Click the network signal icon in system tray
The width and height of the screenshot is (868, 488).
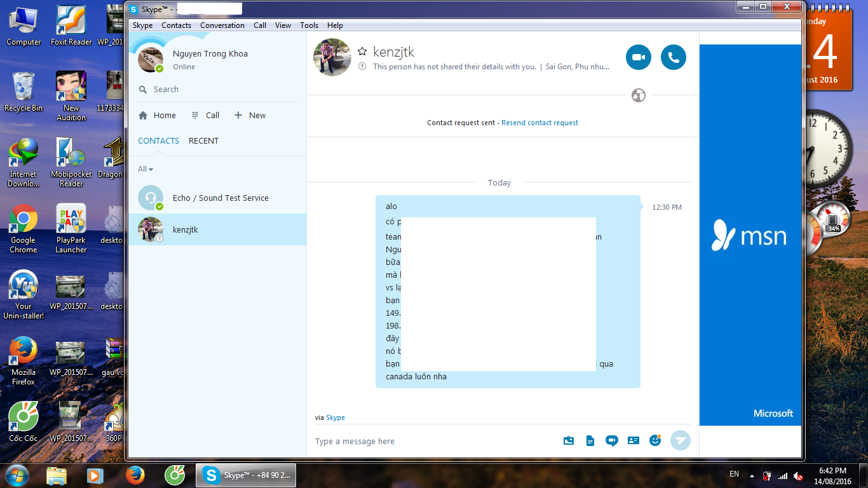click(x=783, y=475)
